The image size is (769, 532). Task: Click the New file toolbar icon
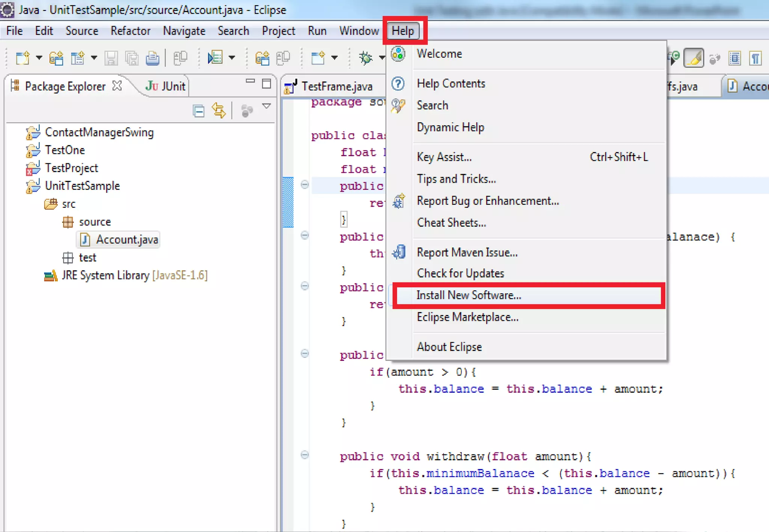(22, 58)
